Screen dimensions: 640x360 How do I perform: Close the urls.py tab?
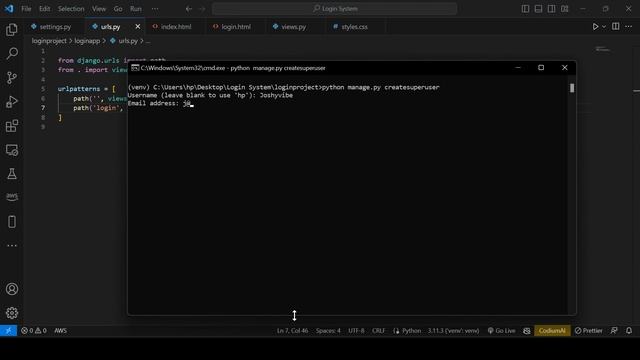click(138, 27)
